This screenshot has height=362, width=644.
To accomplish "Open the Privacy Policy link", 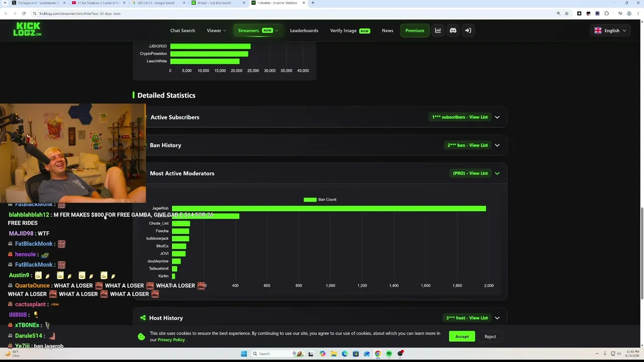I will coord(171,340).
